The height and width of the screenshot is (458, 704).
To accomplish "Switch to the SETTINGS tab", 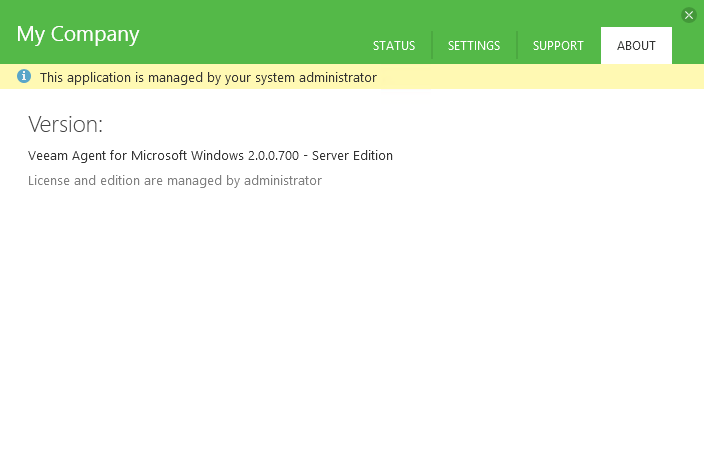I will click(474, 46).
